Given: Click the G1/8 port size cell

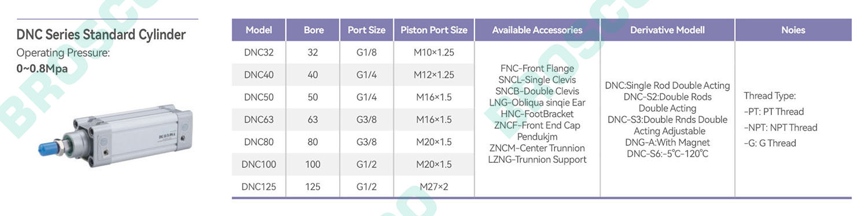Looking at the screenshot, I should pyautogui.click(x=367, y=53).
